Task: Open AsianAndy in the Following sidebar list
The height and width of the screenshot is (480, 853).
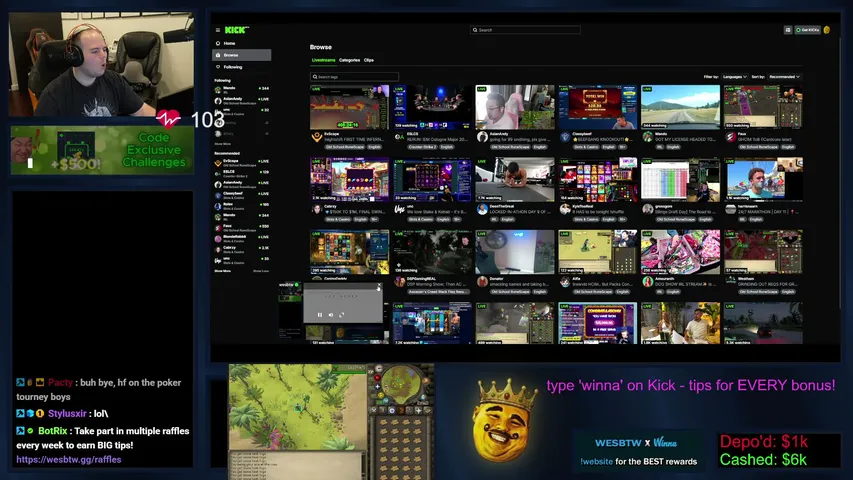Action: (x=242, y=100)
